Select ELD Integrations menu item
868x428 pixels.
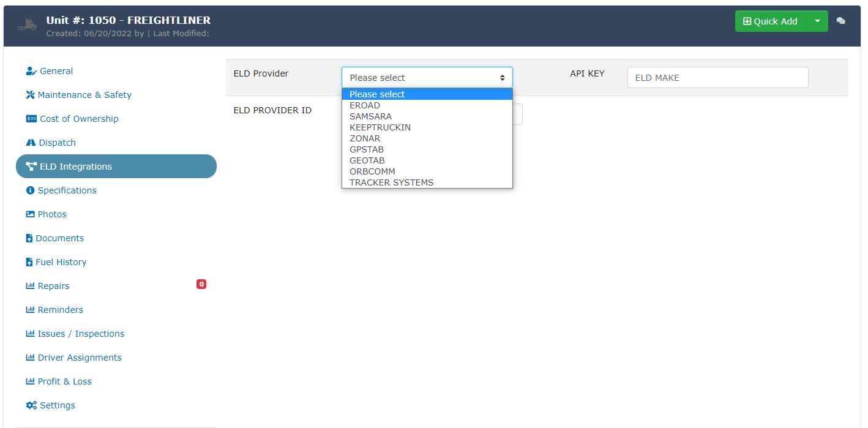[x=116, y=167]
